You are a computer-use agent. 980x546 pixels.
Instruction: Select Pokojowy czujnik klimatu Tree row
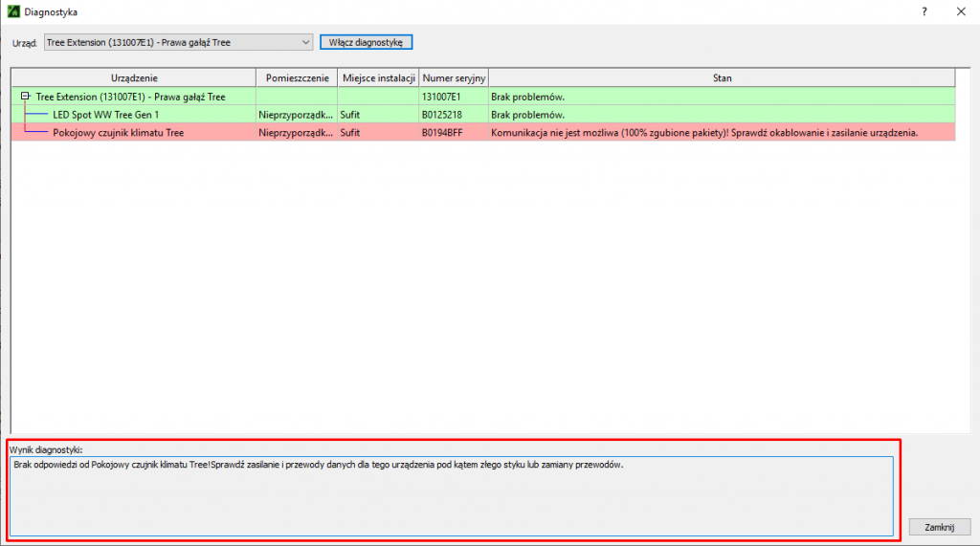[x=118, y=133]
